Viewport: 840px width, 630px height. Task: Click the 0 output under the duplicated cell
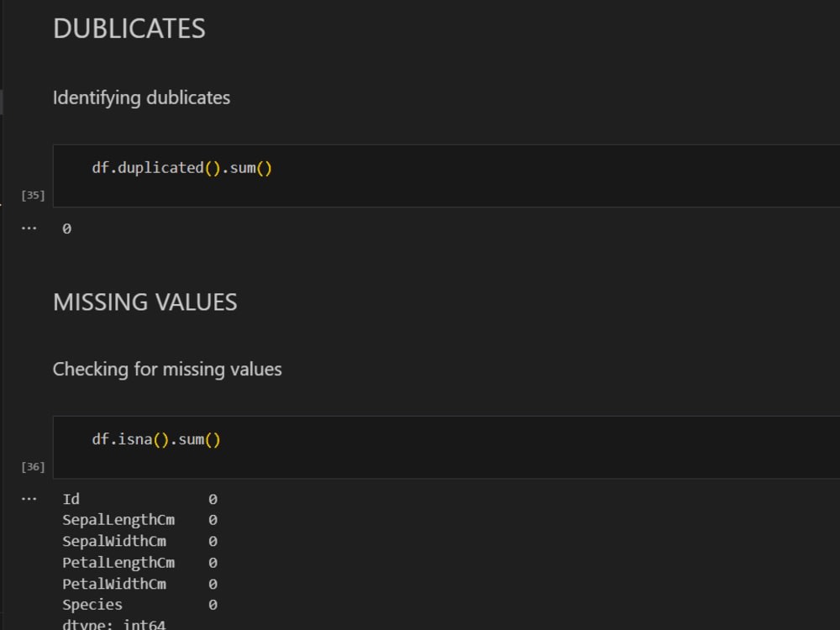click(66, 228)
